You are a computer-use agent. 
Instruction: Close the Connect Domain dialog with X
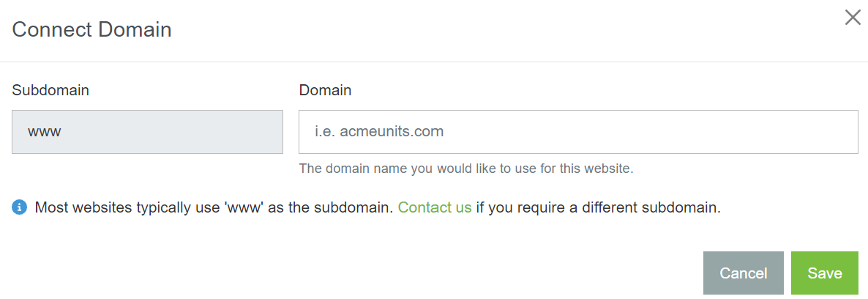(853, 18)
